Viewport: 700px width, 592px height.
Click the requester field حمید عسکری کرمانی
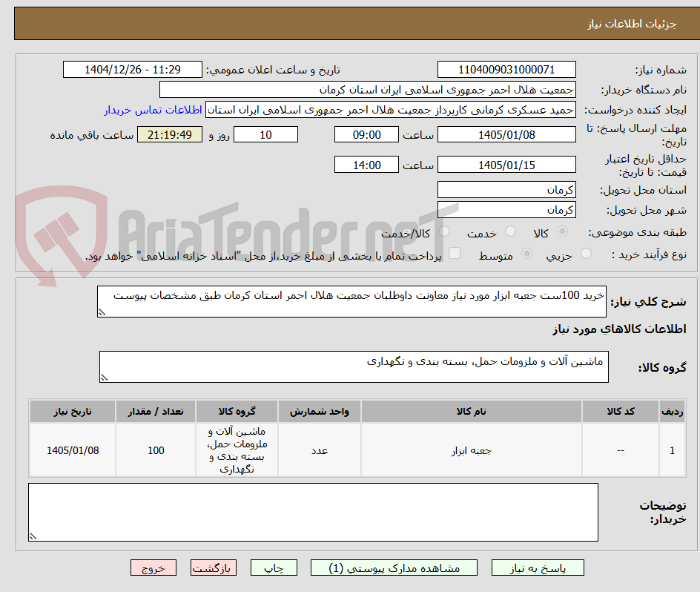[x=391, y=110]
